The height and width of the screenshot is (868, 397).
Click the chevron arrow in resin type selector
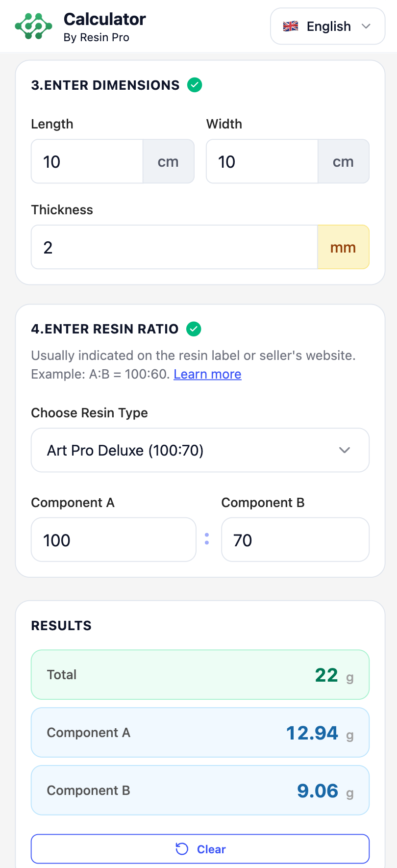345,450
